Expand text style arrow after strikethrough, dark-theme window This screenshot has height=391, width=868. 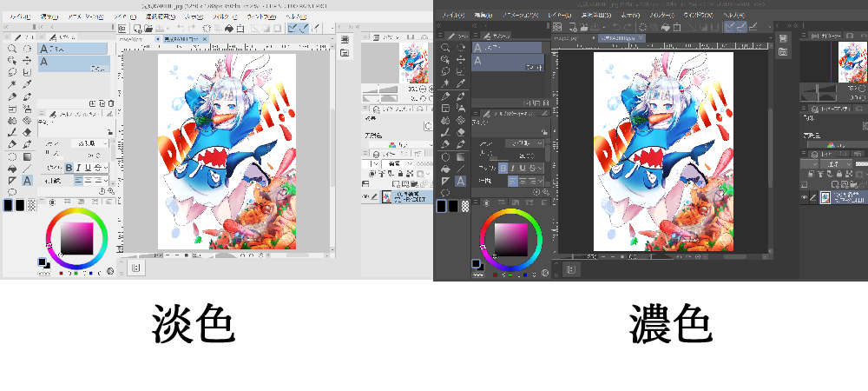click(540, 168)
